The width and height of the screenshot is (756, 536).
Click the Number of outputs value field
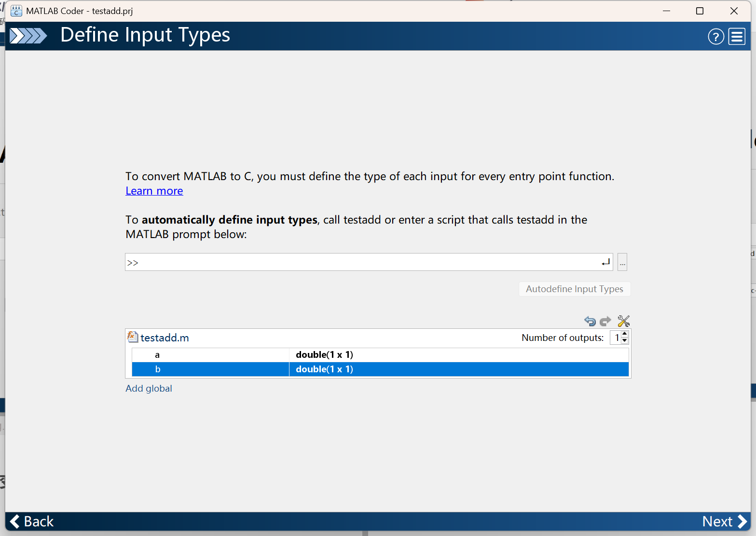(616, 338)
